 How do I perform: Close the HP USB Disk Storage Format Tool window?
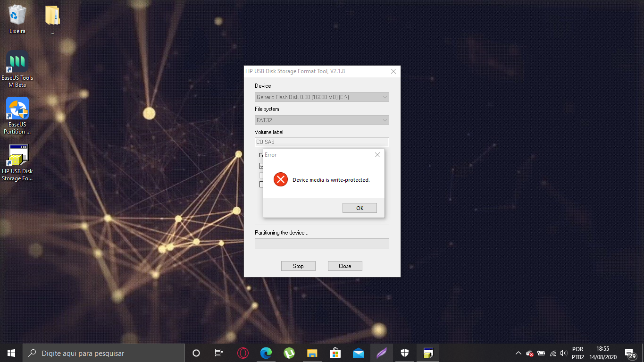coord(393,71)
